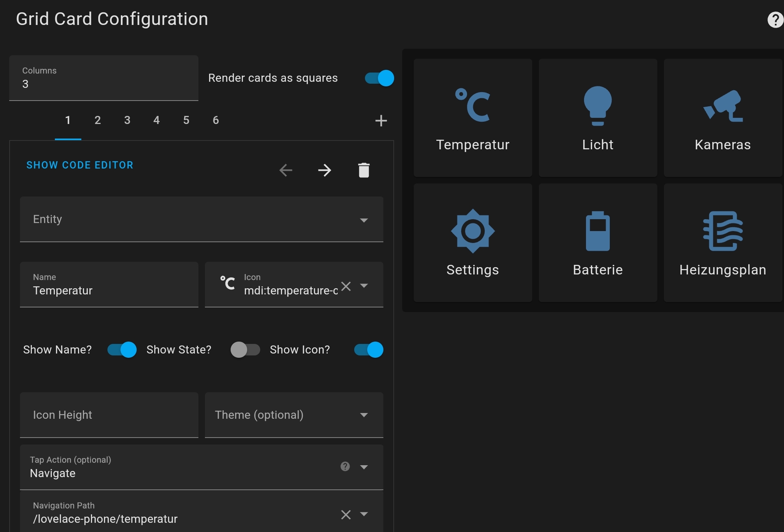Add a new card with the plus button

tap(381, 120)
